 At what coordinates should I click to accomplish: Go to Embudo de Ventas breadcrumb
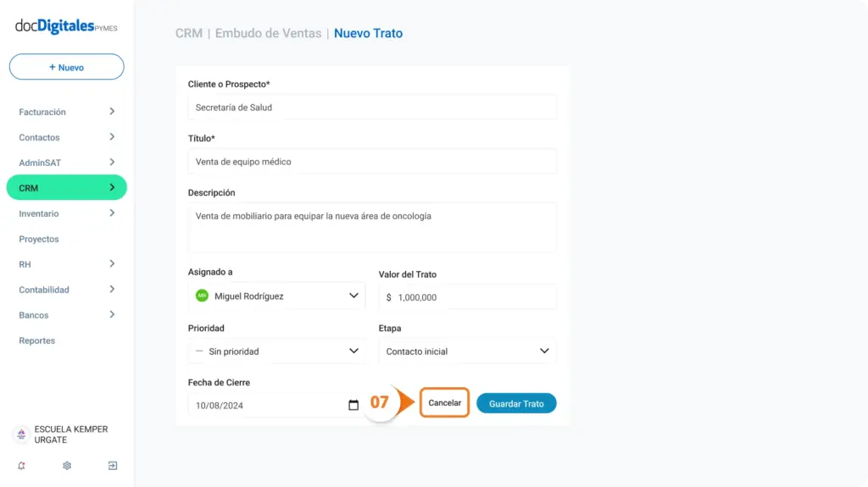268,33
